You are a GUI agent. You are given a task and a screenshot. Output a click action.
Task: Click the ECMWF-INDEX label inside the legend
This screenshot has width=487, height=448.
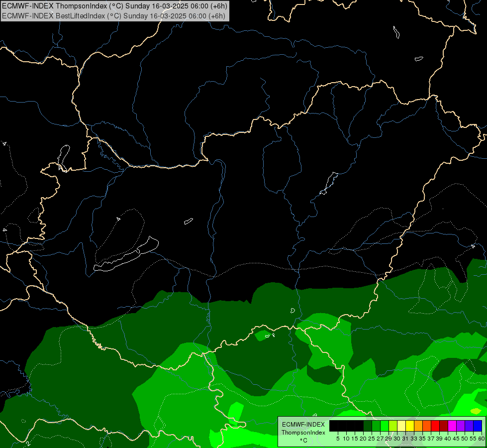[x=303, y=425]
